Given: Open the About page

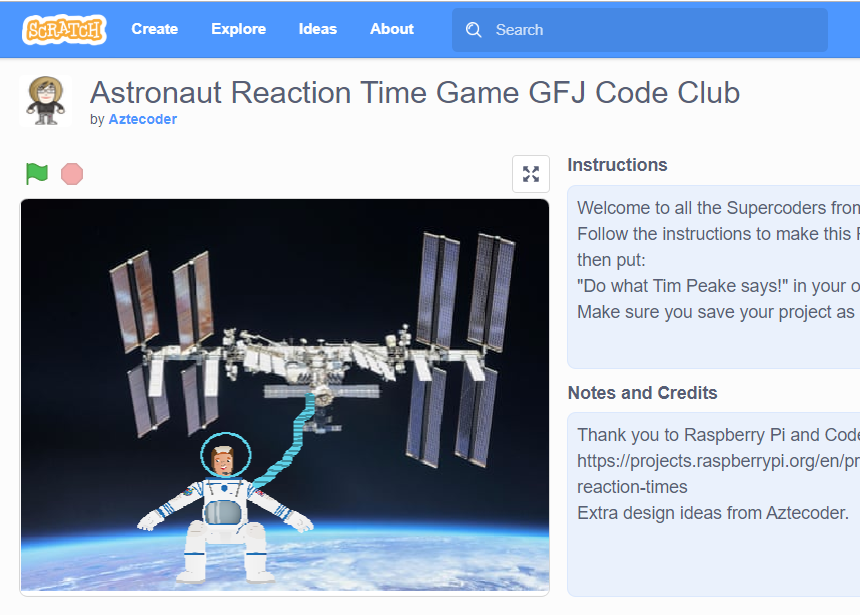Looking at the screenshot, I should (391, 29).
